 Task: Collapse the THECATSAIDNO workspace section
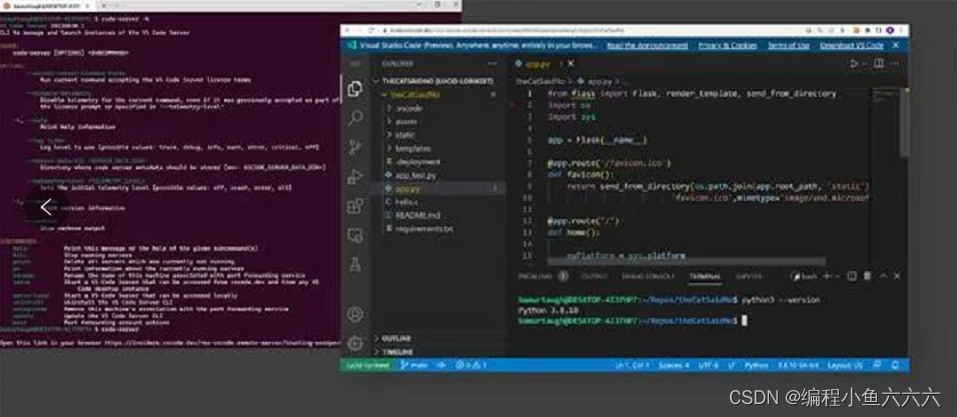point(438,81)
